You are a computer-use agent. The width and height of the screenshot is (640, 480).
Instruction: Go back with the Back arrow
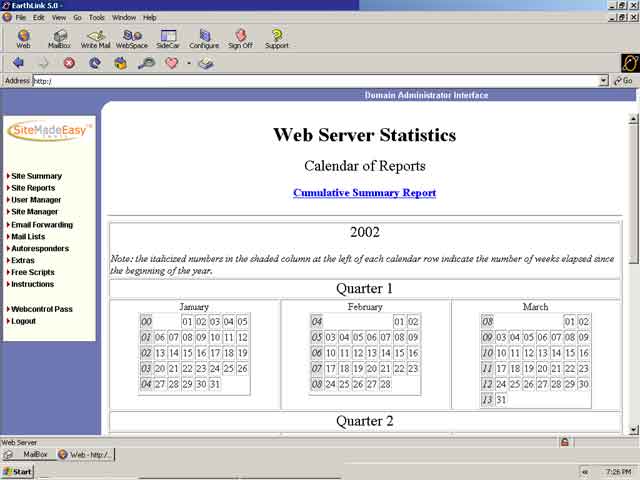point(18,63)
